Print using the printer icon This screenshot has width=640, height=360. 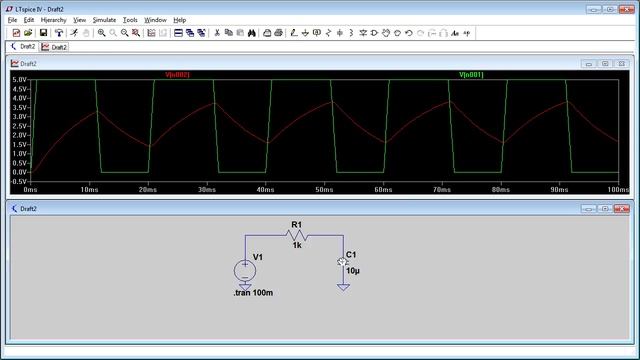tap(278, 33)
